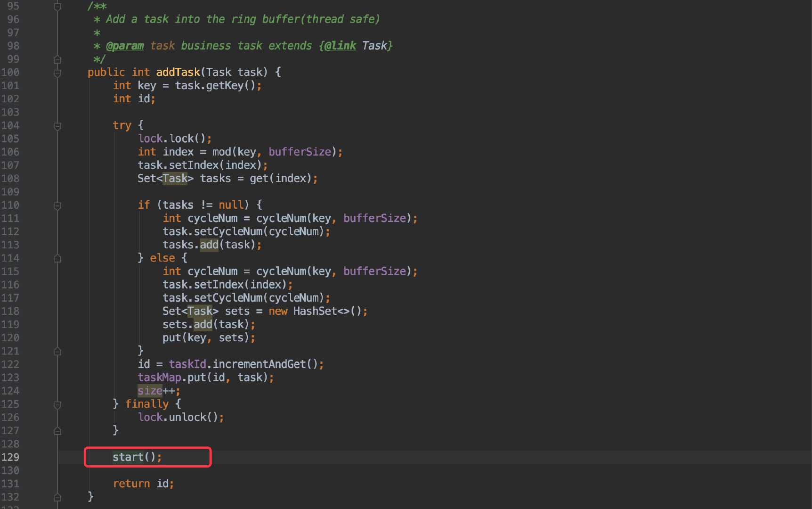812x509 pixels.
Task: Click 'lock.lock();' statement
Action: click(175, 139)
